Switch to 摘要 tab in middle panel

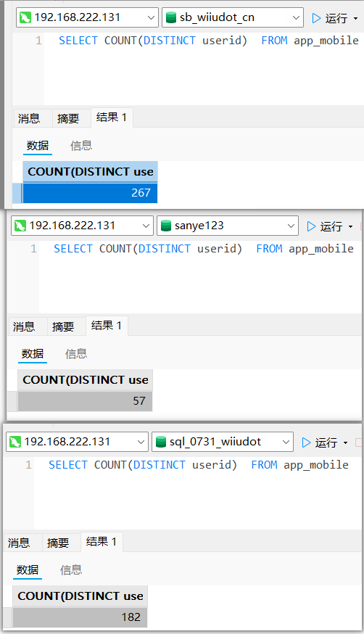63,326
